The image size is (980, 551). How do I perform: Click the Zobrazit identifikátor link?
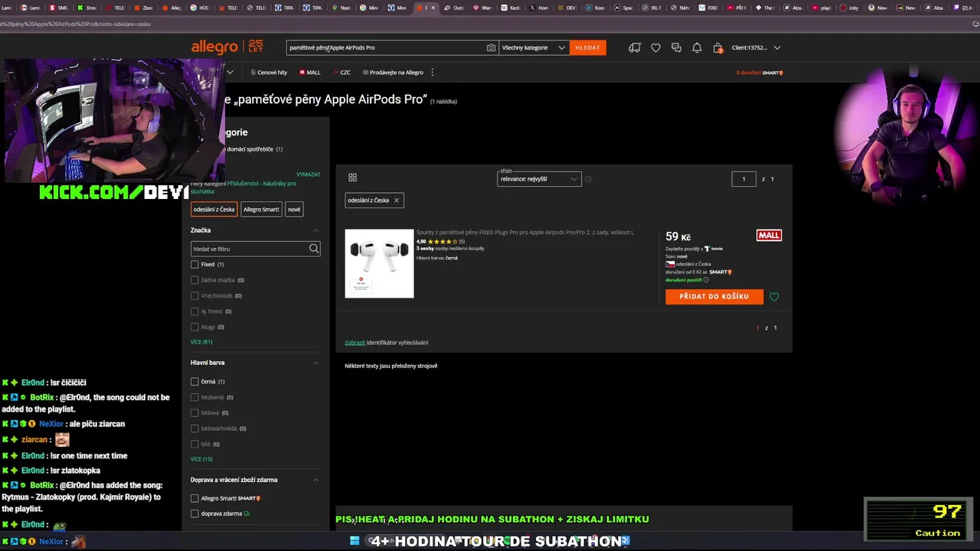[x=354, y=343]
